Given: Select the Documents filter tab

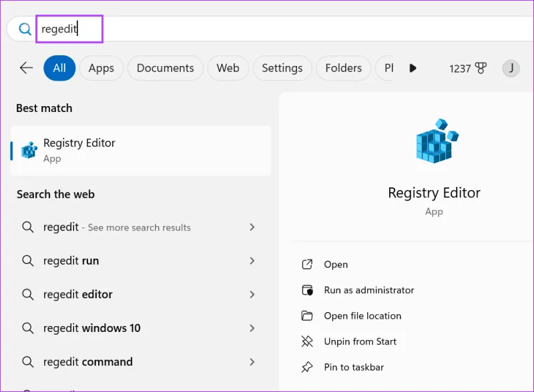Looking at the screenshot, I should [x=165, y=68].
